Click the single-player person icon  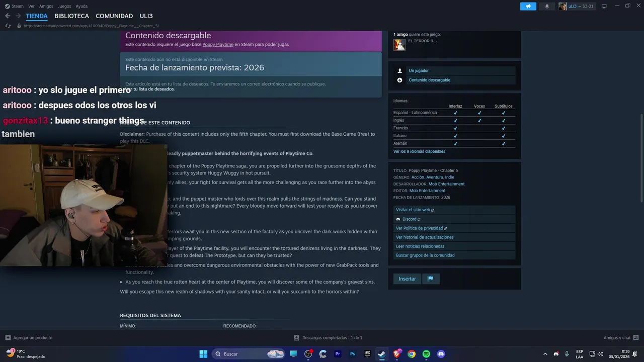point(400,71)
